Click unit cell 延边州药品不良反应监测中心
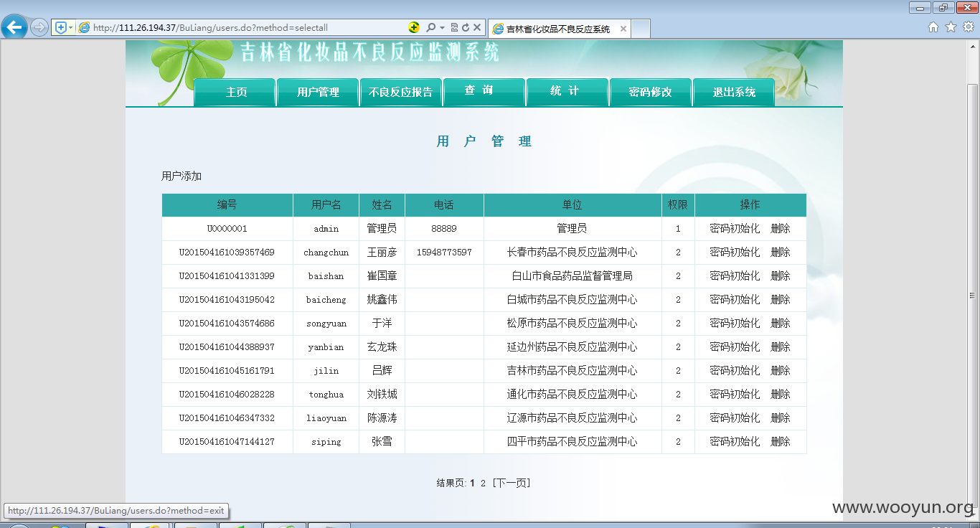This screenshot has width=980, height=528. [x=572, y=347]
